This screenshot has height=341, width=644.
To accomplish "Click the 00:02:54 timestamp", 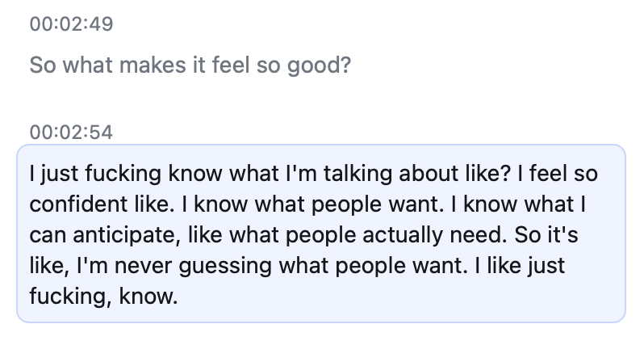I will [70, 132].
